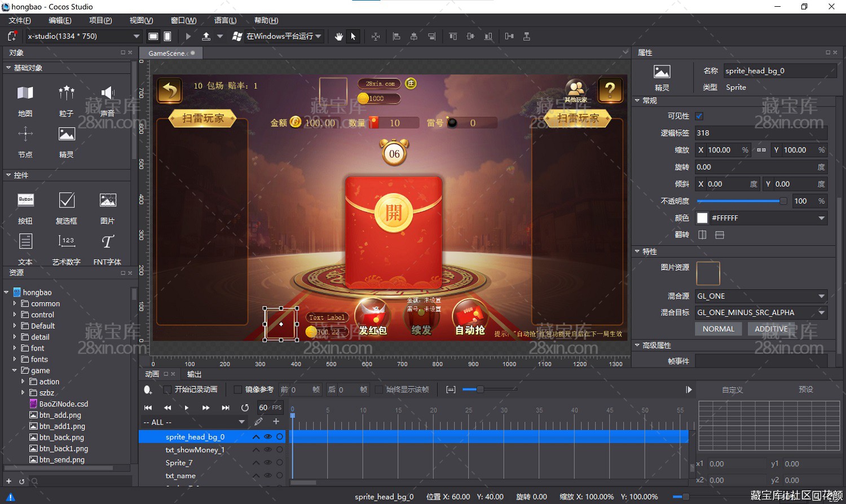Image resolution: width=846 pixels, height=504 pixels.
Task: Pick the 按钮 button widget
Action: click(x=25, y=208)
